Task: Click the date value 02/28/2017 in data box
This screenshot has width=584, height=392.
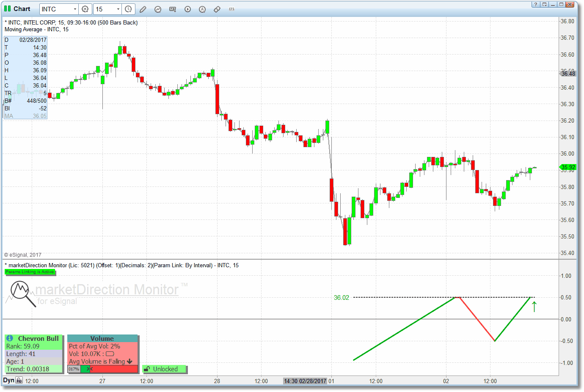Action: tap(33, 40)
